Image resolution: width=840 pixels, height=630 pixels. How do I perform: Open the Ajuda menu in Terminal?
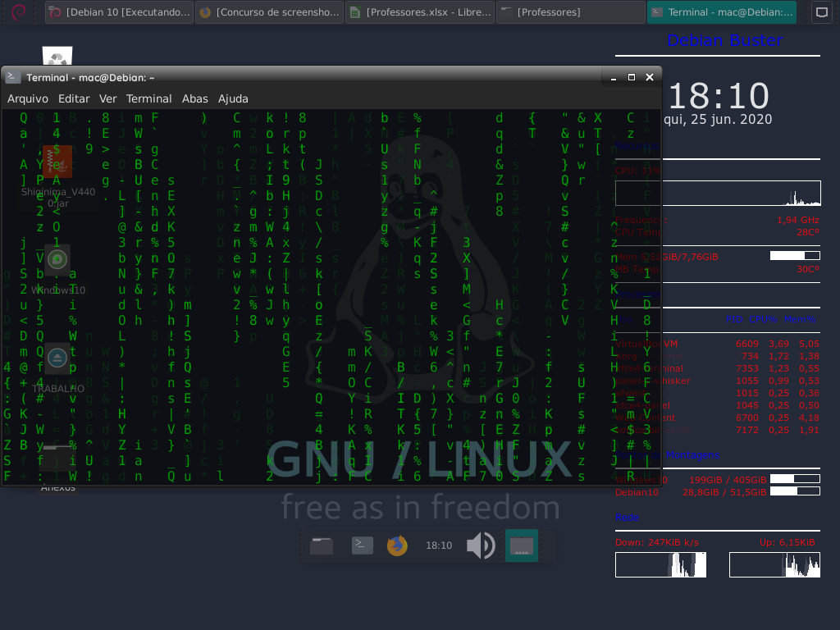(233, 98)
